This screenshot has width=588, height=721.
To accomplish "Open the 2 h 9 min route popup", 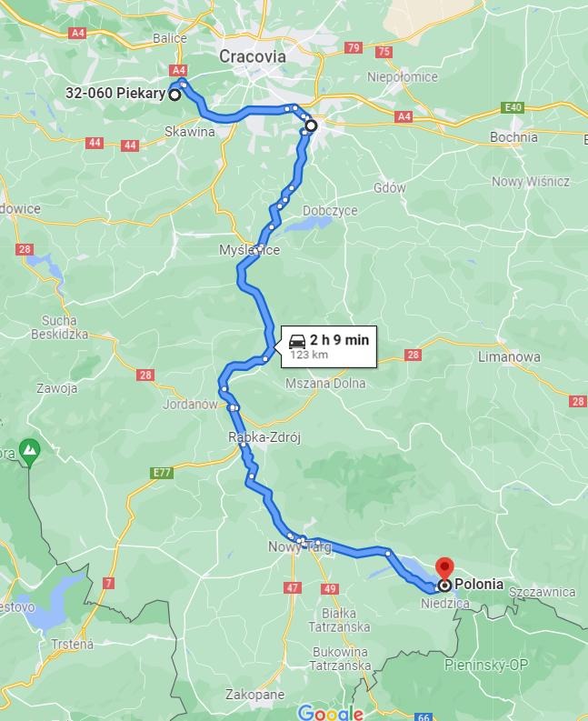I will [x=329, y=346].
